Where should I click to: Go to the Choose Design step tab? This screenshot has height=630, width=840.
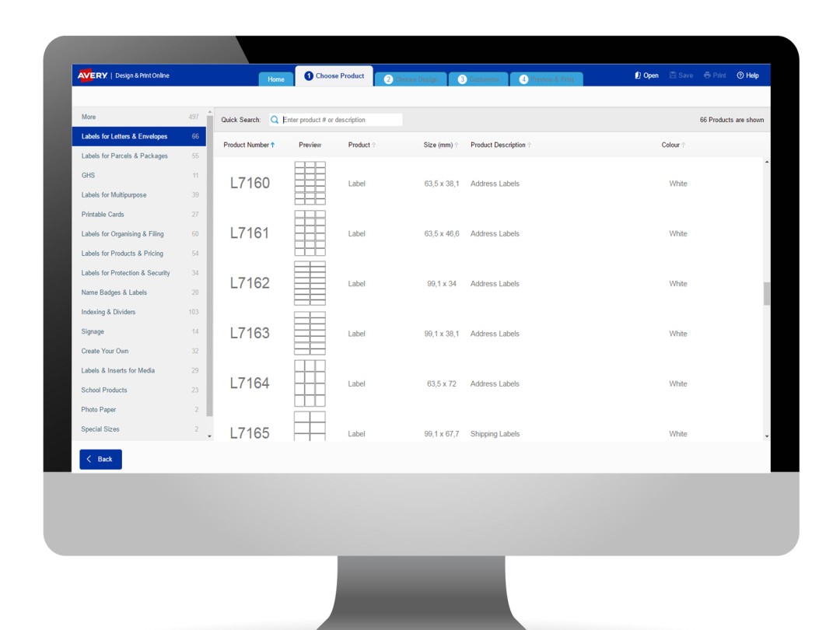coord(411,79)
